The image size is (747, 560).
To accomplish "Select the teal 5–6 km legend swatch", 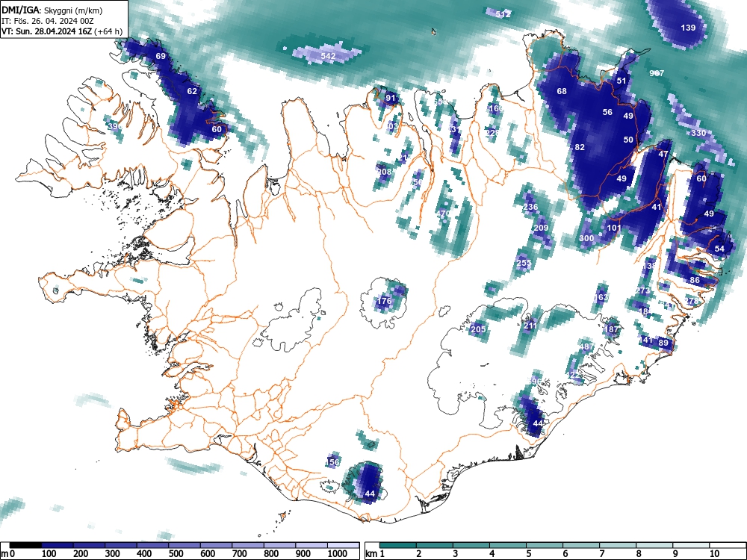I will point(545,545).
